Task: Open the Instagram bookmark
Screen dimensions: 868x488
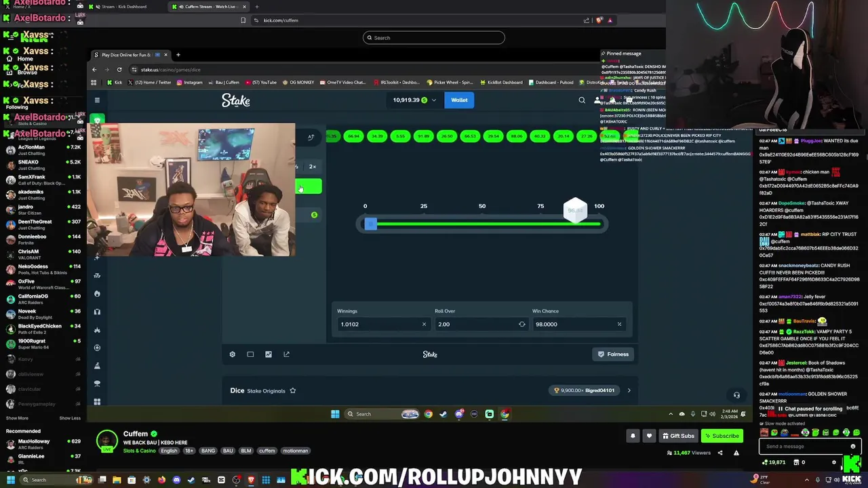Action: (x=189, y=83)
